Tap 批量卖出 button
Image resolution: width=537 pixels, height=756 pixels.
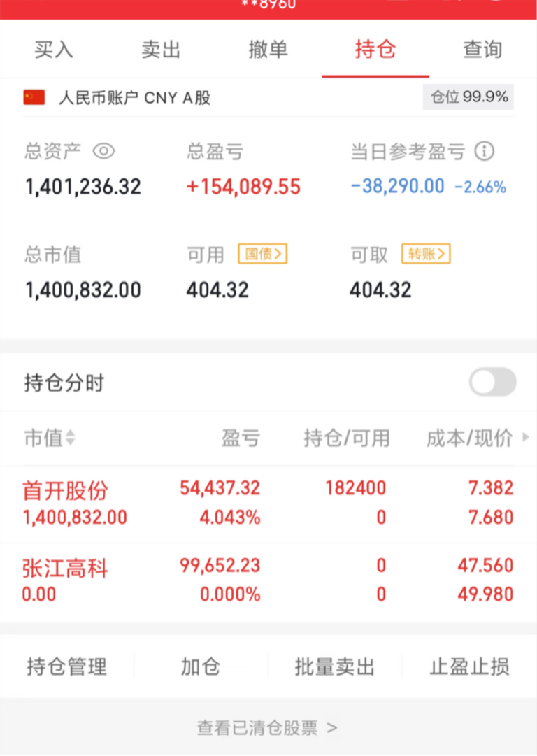pos(335,667)
